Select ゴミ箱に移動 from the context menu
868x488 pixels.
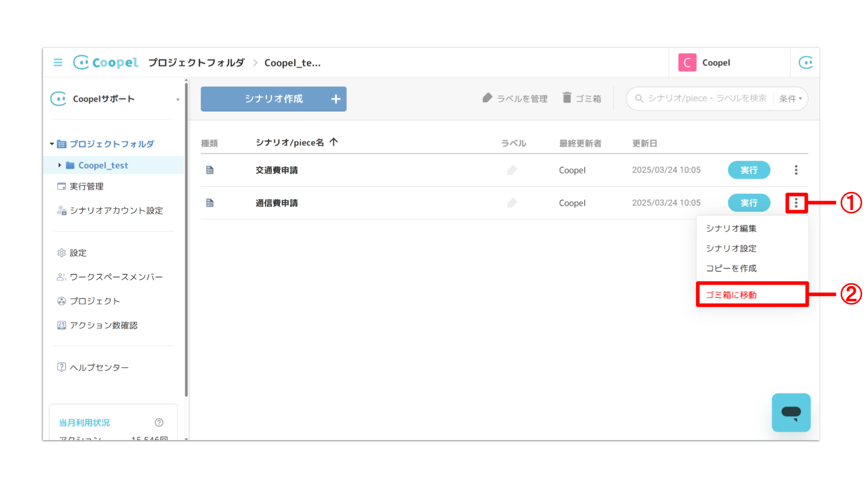(731, 295)
